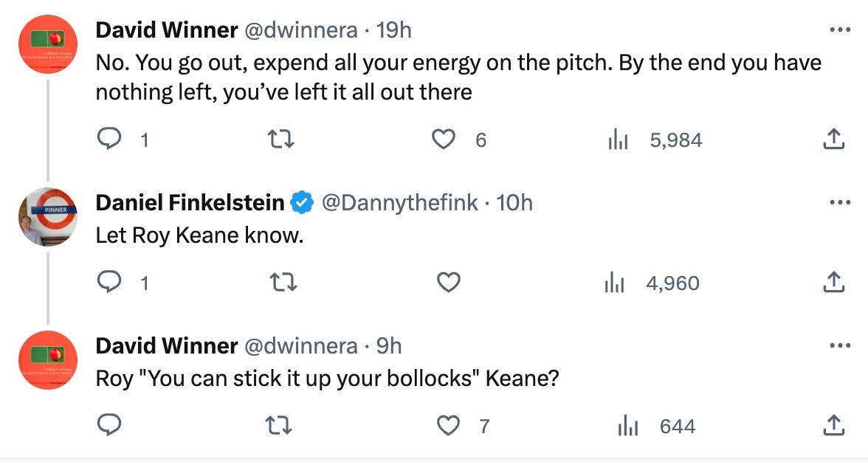This screenshot has height=462, width=868.
Task: Like David Winner's tweet with 6 likes
Action: [443, 139]
